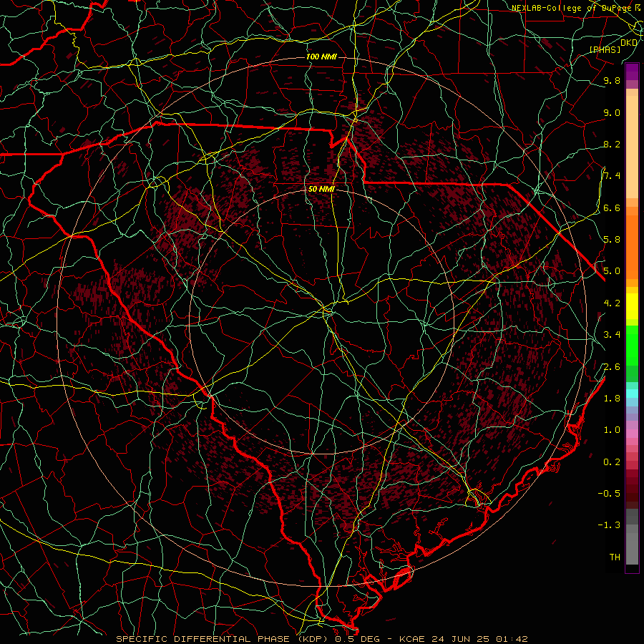Click the 9.8 legend value
The height and width of the screenshot is (644, 644).
(x=612, y=80)
